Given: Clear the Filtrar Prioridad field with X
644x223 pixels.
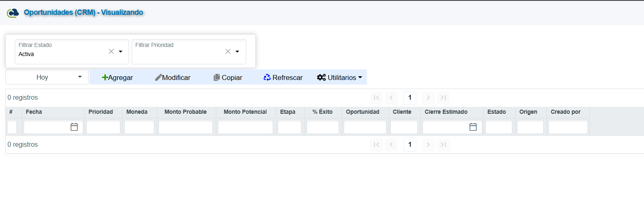Looking at the screenshot, I should [x=228, y=52].
